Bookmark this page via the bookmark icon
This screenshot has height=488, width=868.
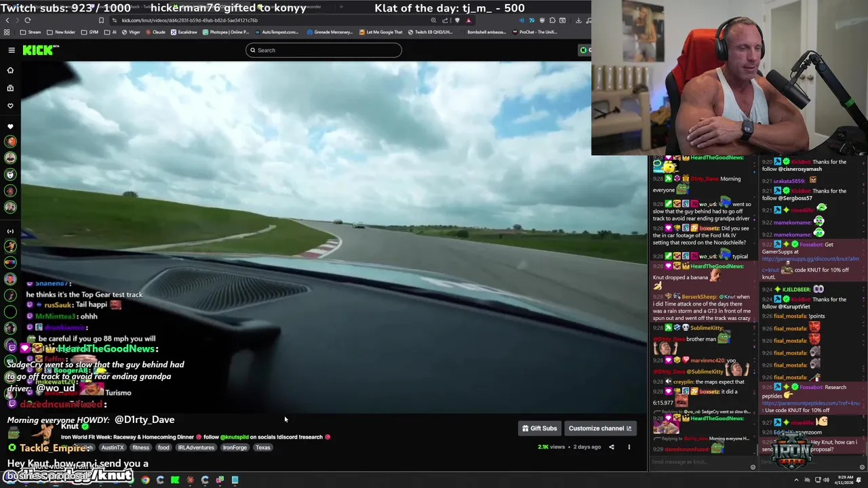[101, 20]
